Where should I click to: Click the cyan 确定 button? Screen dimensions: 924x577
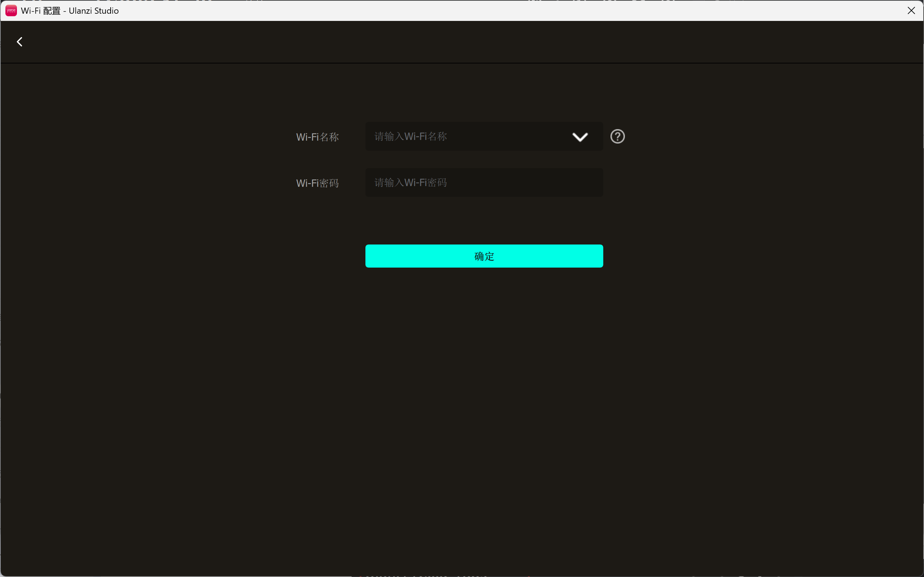(x=484, y=256)
